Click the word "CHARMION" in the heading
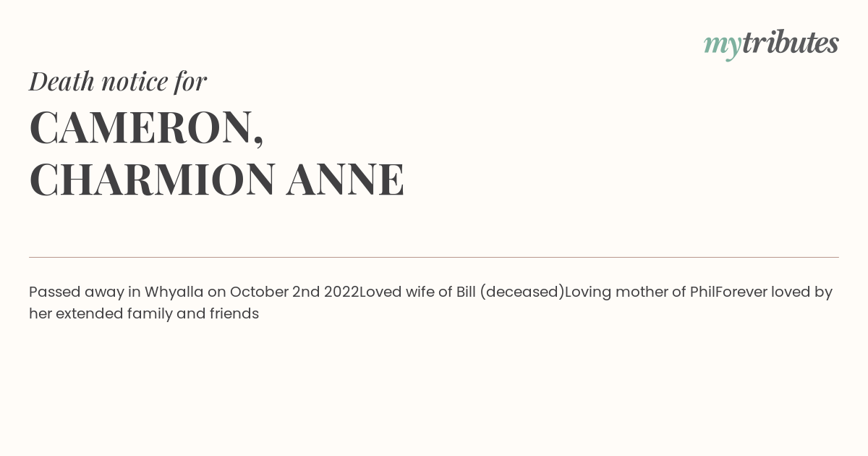Viewport: 868px width, 456px height. pos(152,180)
